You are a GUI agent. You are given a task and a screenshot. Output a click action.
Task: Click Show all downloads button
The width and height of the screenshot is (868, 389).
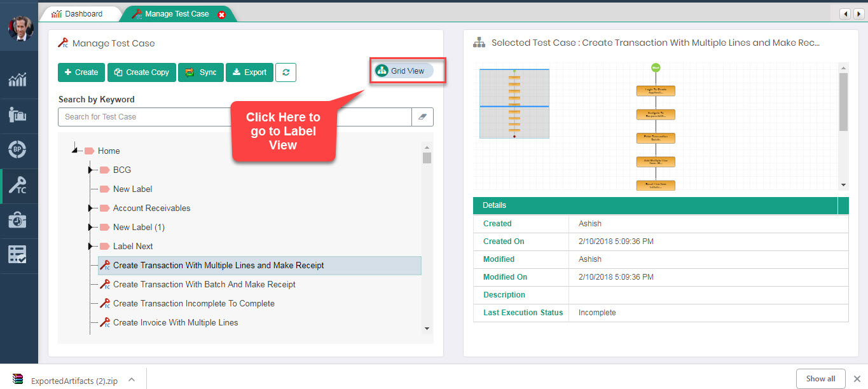coord(820,379)
